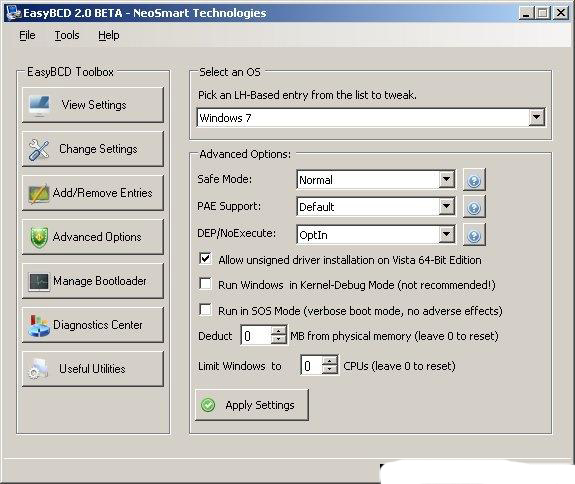This screenshot has width=575, height=484.
Task: Uncheck Allow unsigned driver installation checkbox
Action: 205,259
